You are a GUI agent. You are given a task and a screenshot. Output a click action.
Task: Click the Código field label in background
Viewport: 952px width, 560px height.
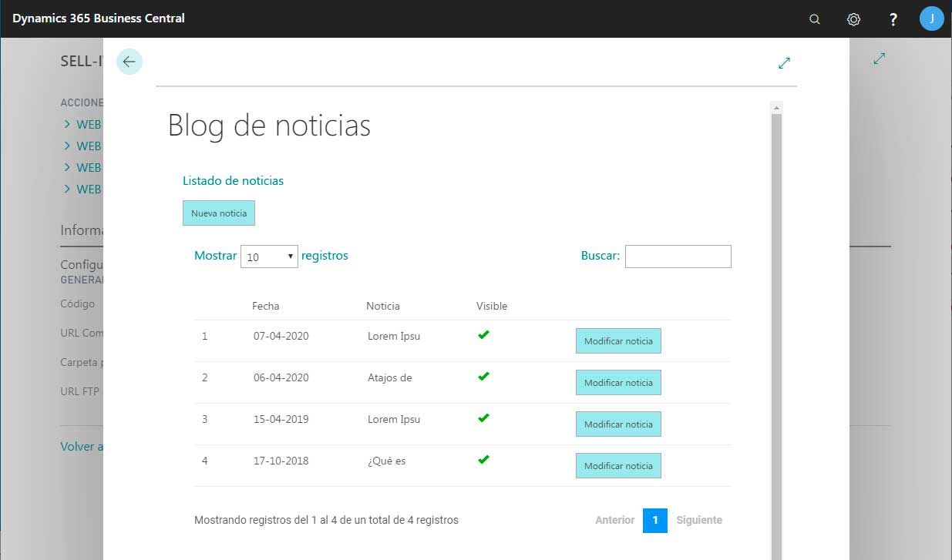tap(78, 304)
